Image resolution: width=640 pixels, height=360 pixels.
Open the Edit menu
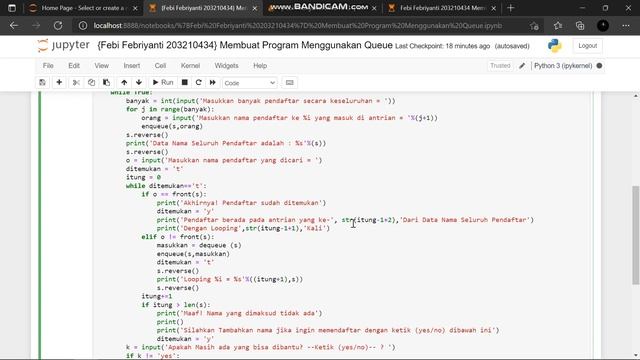point(74,65)
